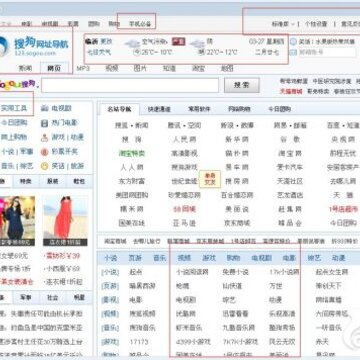
Task: Open the 新华网 link
Action: tap(237, 140)
